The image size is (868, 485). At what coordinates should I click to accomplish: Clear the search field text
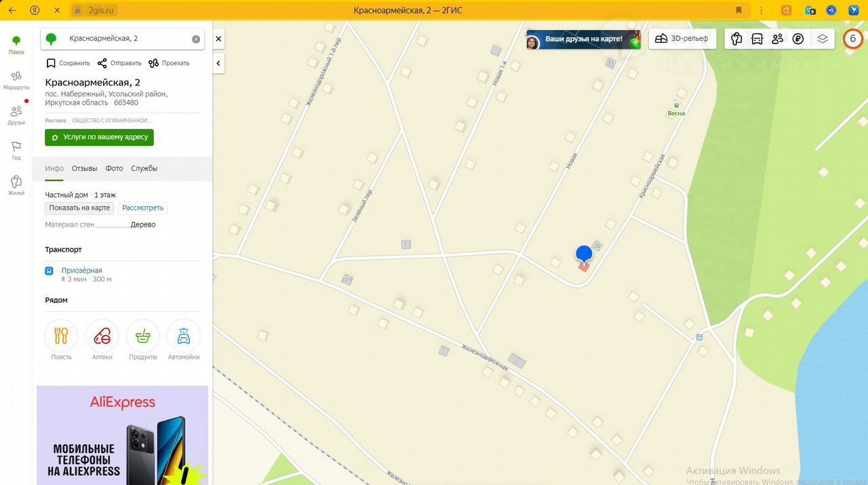click(196, 39)
